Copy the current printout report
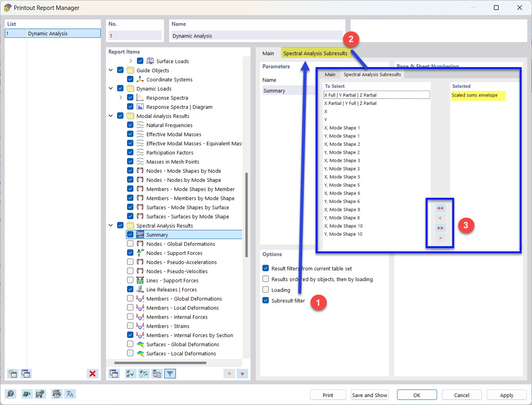Screen dimensions: 532x405 (26, 374)
